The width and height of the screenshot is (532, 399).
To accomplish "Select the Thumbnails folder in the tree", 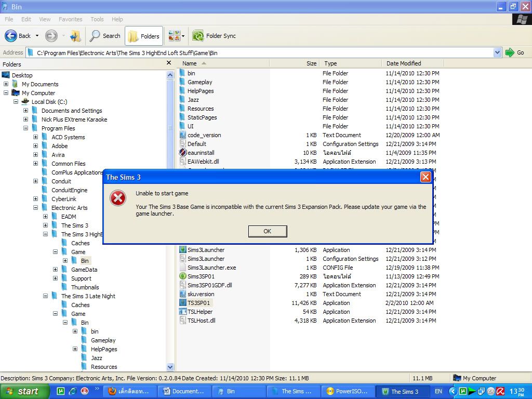I will pyautogui.click(x=85, y=287).
